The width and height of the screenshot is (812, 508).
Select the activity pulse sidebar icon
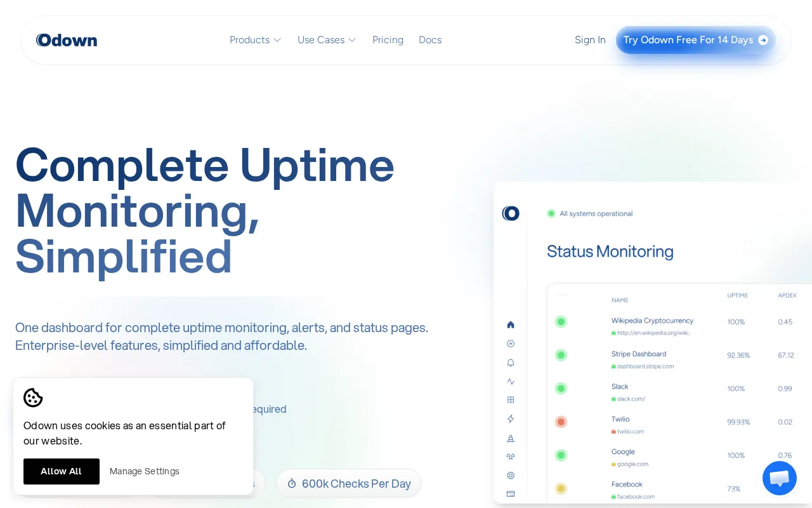click(x=511, y=382)
